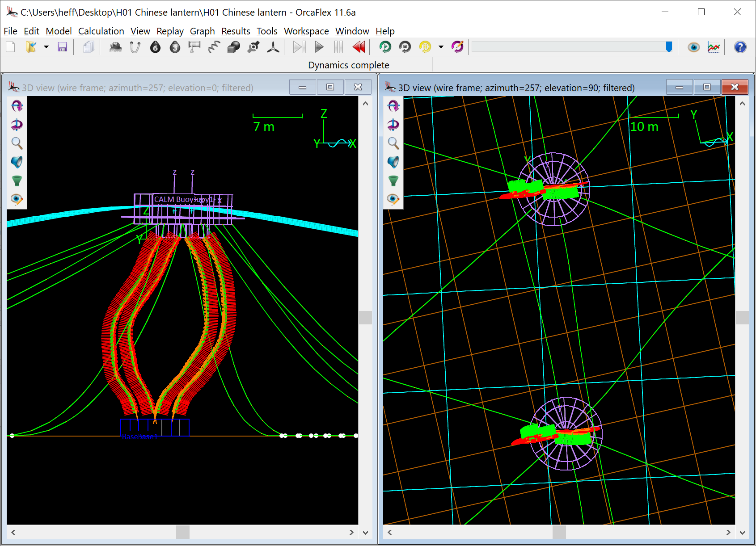Open the results graph icon in toolbar

714,47
